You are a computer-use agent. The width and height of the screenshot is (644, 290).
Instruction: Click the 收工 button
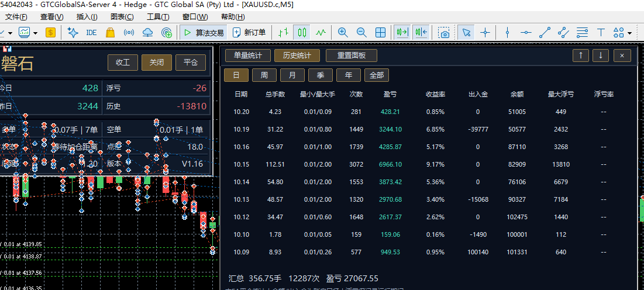click(123, 63)
